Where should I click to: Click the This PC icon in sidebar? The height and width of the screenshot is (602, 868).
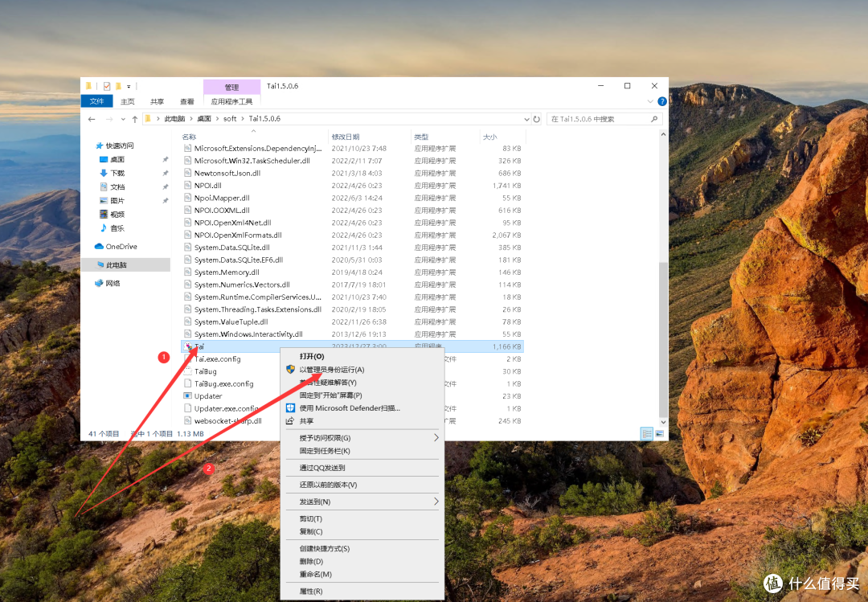(100, 264)
